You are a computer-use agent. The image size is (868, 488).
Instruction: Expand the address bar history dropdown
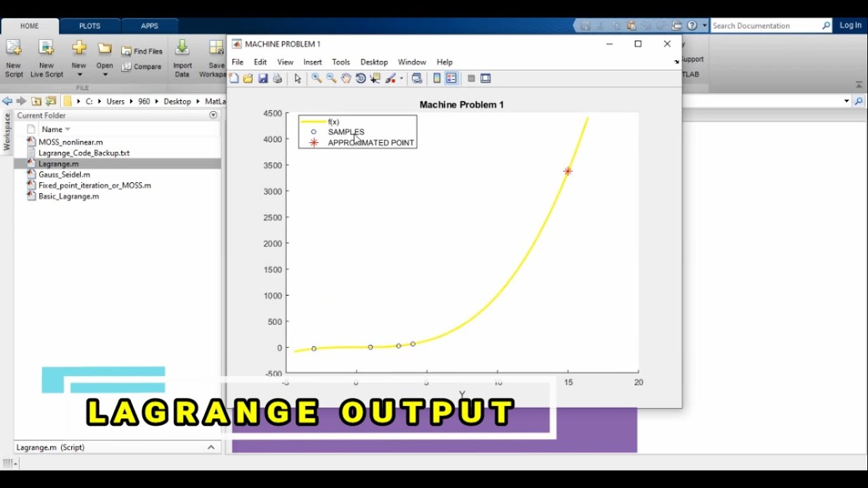(x=846, y=101)
